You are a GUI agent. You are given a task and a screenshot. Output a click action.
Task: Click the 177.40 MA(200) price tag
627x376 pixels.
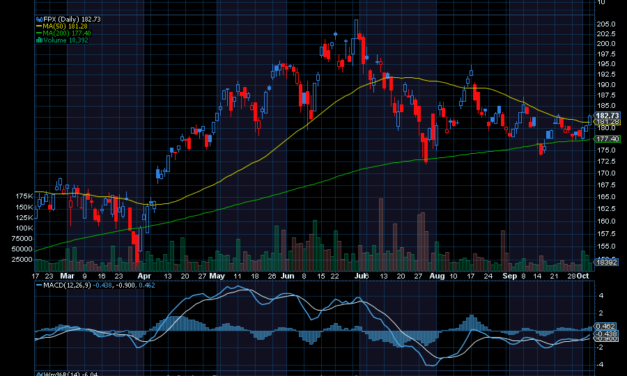pyautogui.click(x=607, y=139)
